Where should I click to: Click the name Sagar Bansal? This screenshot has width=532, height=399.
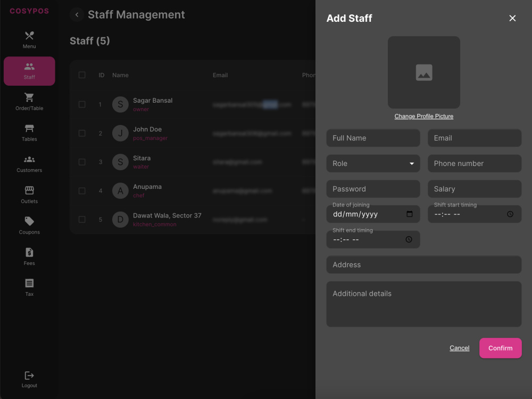coord(153,101)
